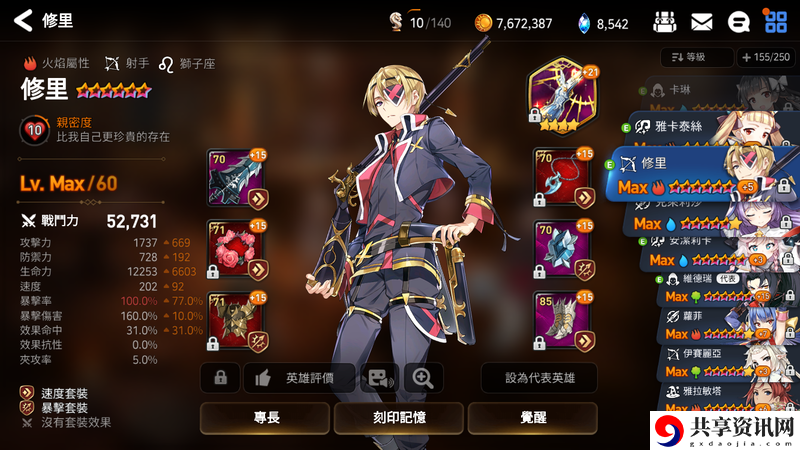800x450 pixels.
Task: Click 設為代表英雄 button
Action: [539, 378]
